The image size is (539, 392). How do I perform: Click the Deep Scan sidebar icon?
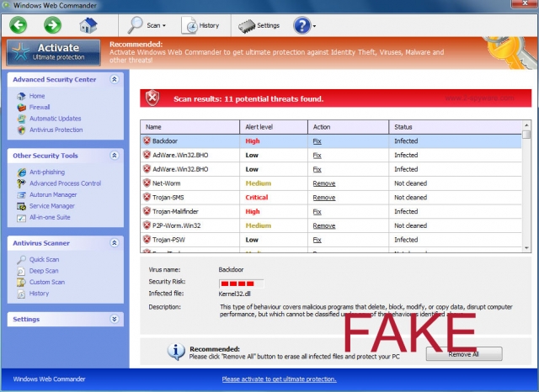click(21, 271)
